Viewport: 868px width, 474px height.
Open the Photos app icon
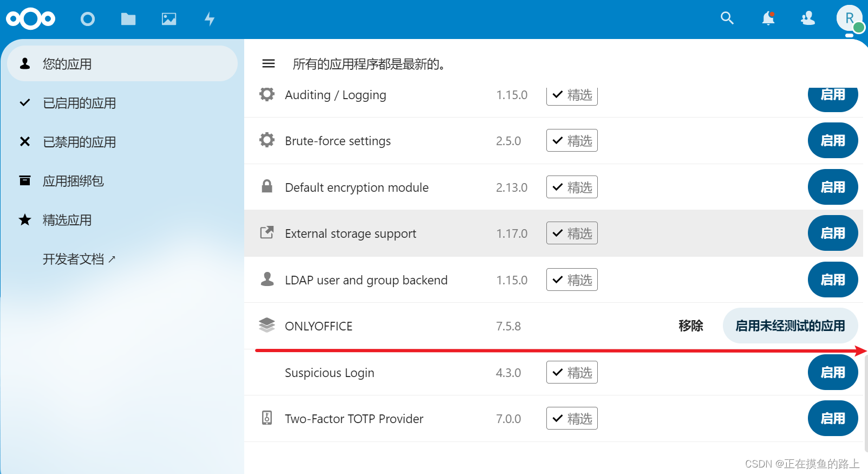(169, 18)
